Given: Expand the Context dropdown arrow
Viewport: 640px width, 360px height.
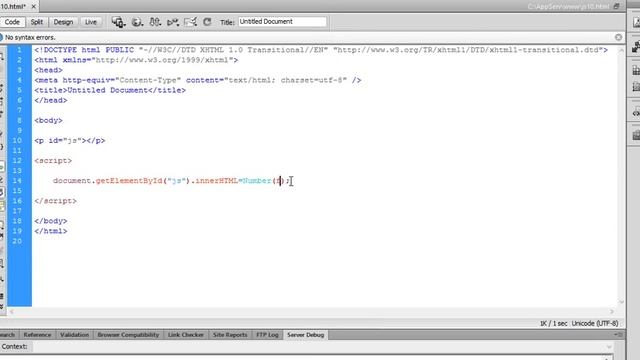Looking at the screenshot, I should click(x=609, y=347).
